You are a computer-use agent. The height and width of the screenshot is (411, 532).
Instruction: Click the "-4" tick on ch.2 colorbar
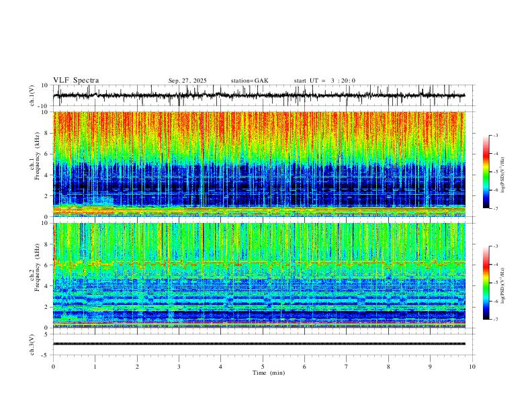coord(496,265)
